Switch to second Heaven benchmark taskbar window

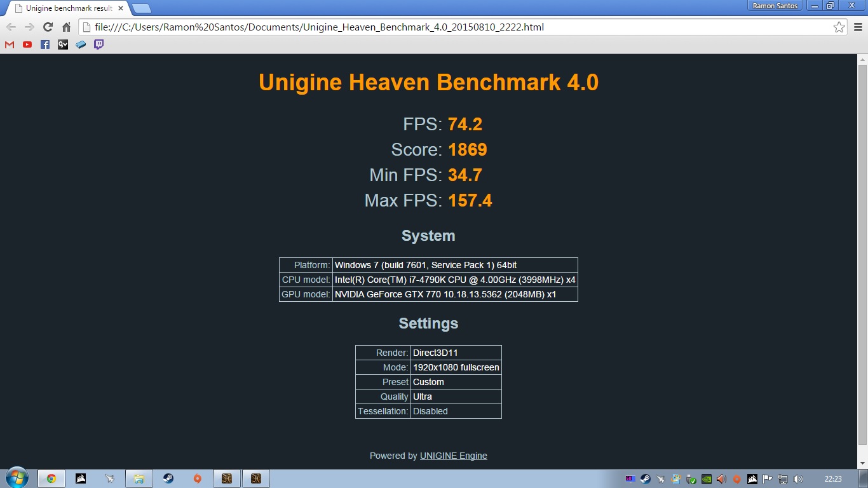[256, 479]
